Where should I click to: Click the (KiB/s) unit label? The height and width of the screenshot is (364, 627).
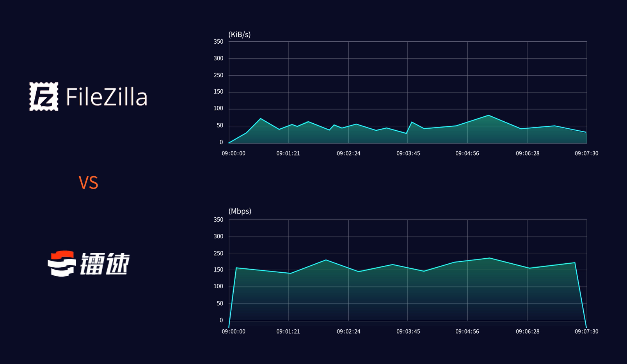pos(240,35)
